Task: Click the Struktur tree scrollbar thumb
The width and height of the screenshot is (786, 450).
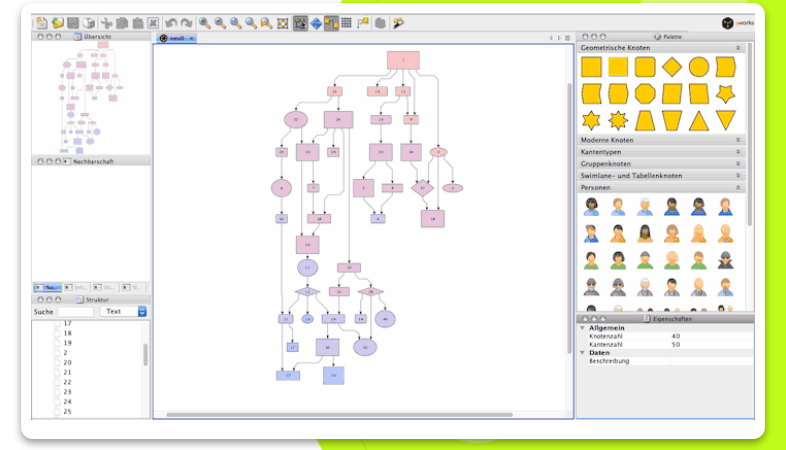Action: pyautogui.click(x=145, y=355)
